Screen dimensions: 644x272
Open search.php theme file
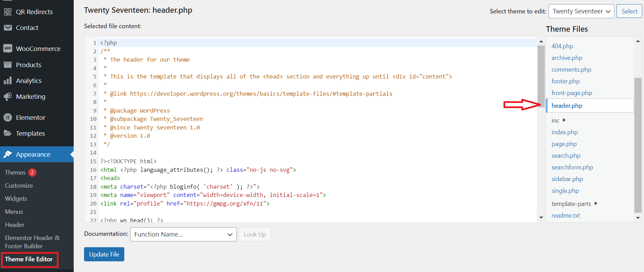(x=566, y=155)
